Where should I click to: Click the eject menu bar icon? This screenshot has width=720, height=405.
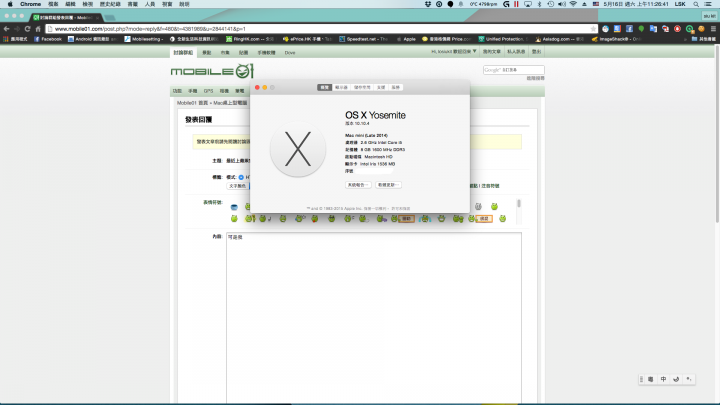coord(584,4)
